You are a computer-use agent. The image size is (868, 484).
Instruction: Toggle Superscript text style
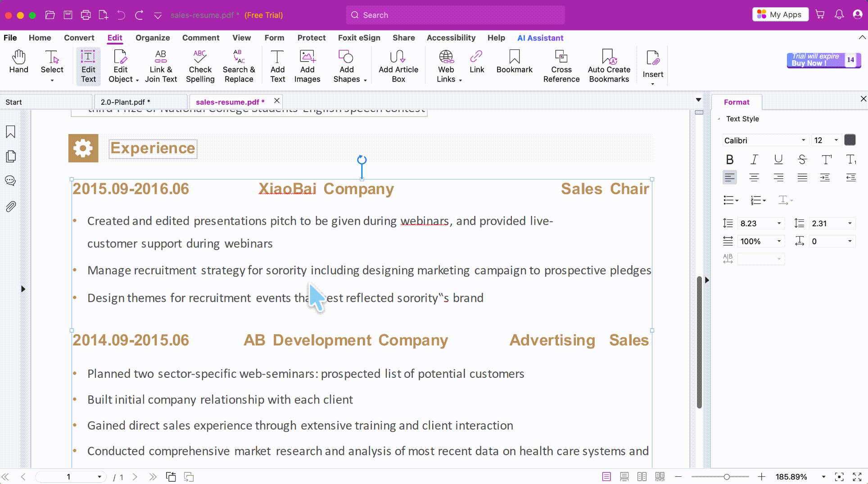point(827,159)
